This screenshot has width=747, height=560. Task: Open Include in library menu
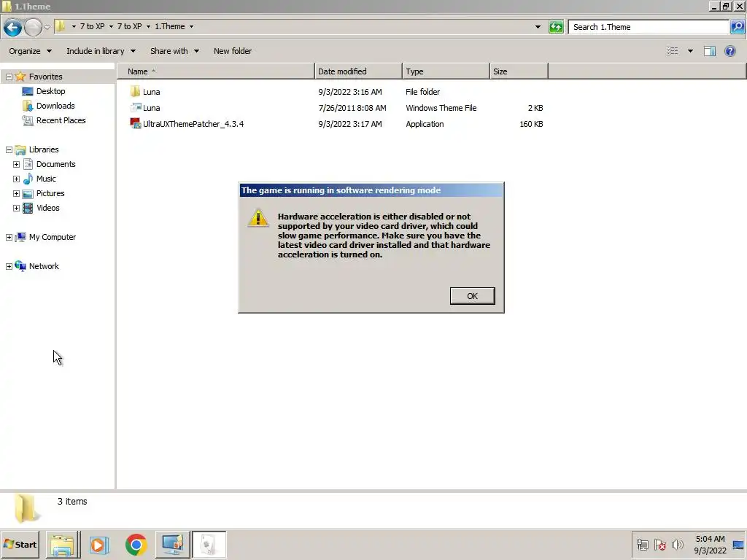(x=101, y=51)
